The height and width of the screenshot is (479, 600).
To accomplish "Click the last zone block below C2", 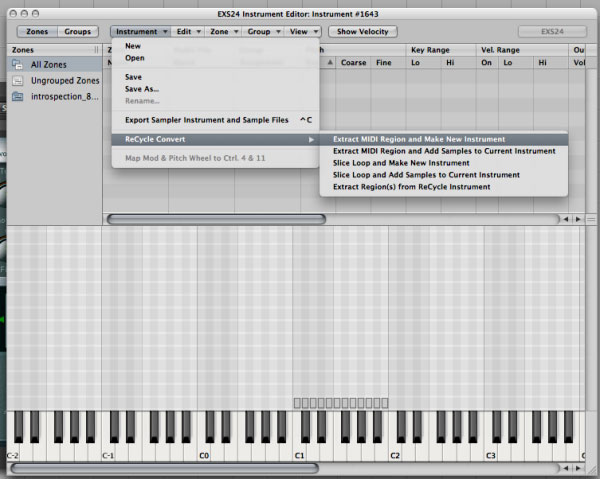I will click(x=385, y=403).
